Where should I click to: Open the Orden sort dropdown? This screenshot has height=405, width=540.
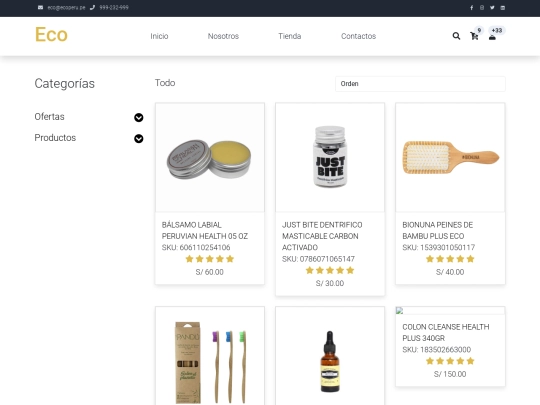(x=420, y=84)
